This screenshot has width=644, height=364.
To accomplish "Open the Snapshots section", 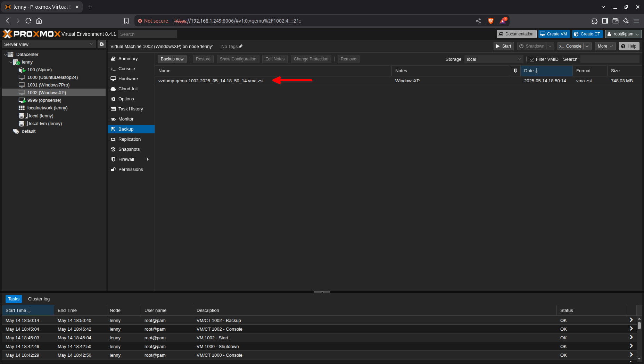I will pyautogui.click(x=131, y=149).
